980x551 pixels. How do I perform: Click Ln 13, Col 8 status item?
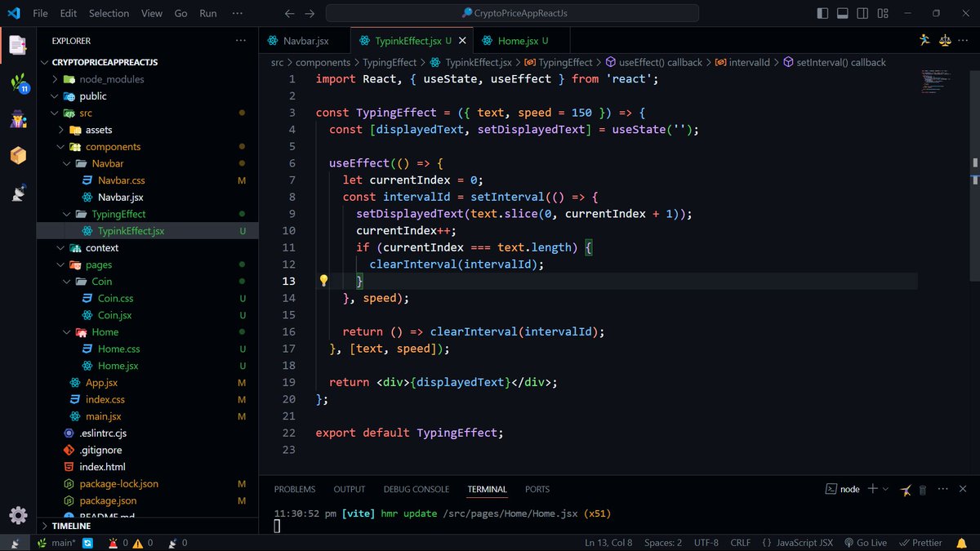[x=608, y=543]
